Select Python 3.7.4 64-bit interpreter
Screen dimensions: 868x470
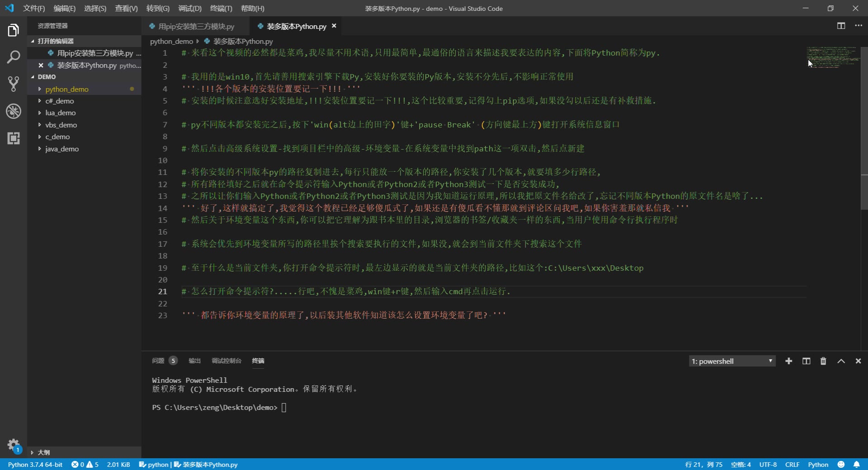click(x=34, y=465)
